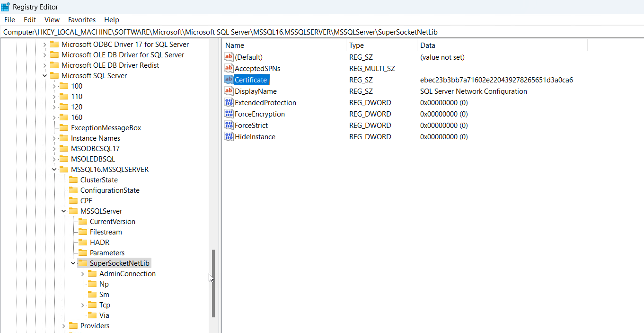The width and height of the screenshot is (644, 333).
Task: Select the HADR folder icon
Action: 83,242
